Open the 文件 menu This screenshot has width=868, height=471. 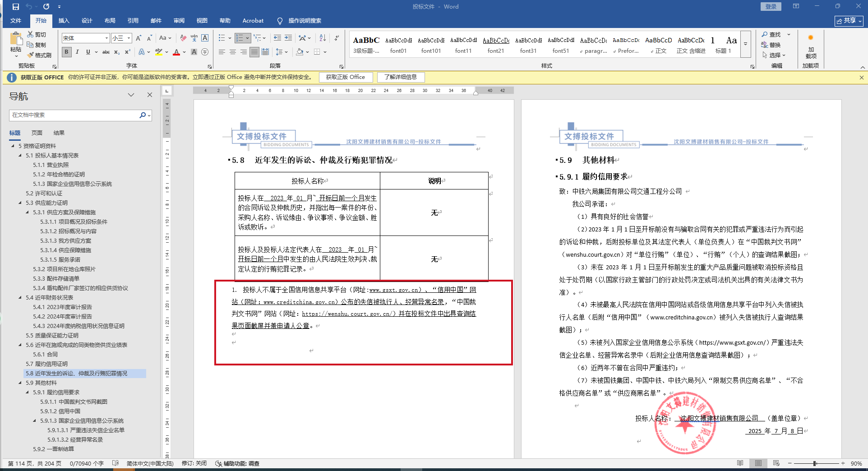click(16, 21)
